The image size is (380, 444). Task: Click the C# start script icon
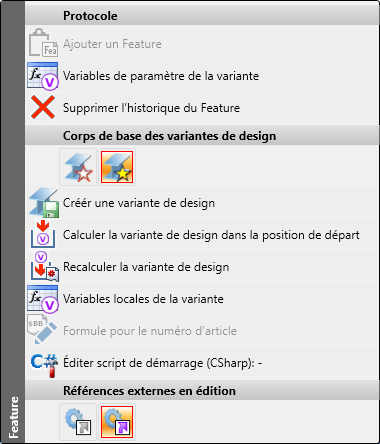44,365
